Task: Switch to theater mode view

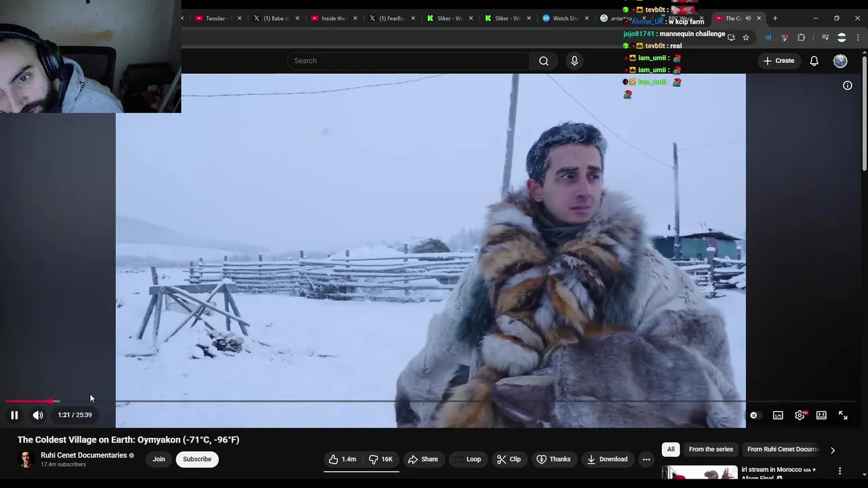Action: click(821, 415)
